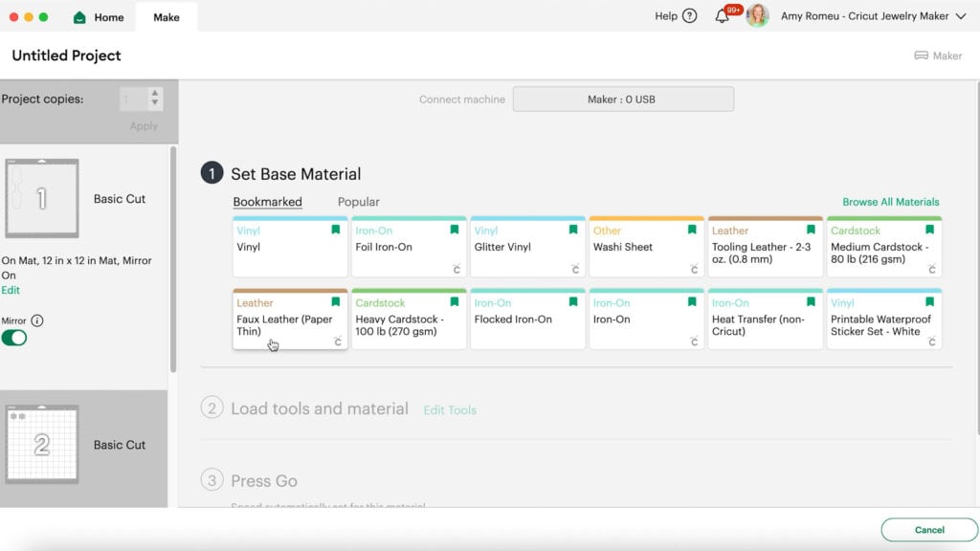
Task: Choose the Vinyl material card
Action: (x=290, y=247)
